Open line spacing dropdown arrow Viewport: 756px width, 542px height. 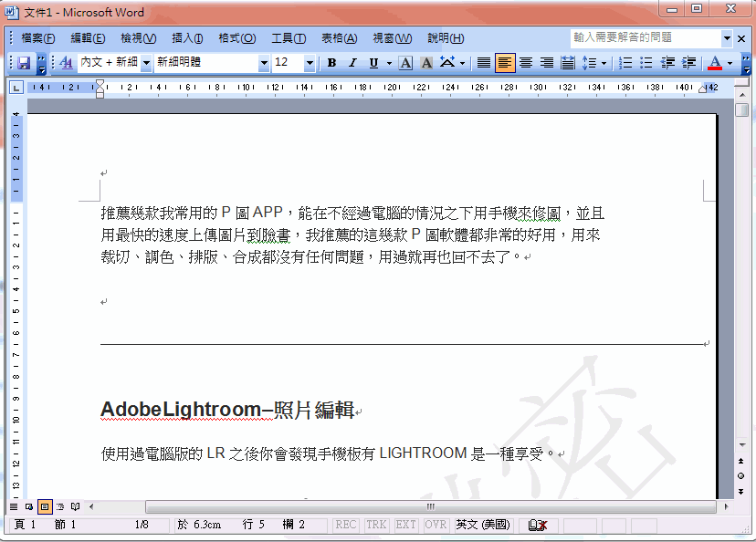click(x=604, y=63)
